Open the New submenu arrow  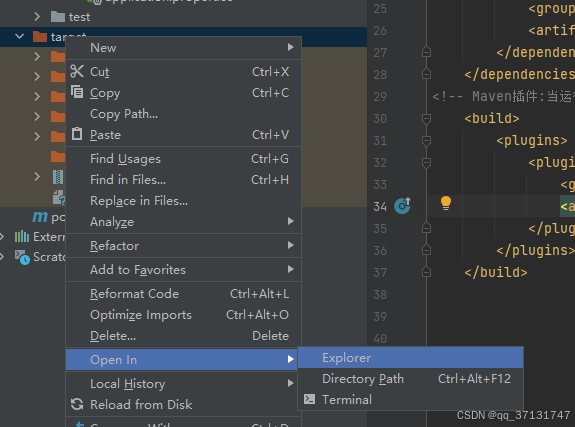(x=290, y=47)
